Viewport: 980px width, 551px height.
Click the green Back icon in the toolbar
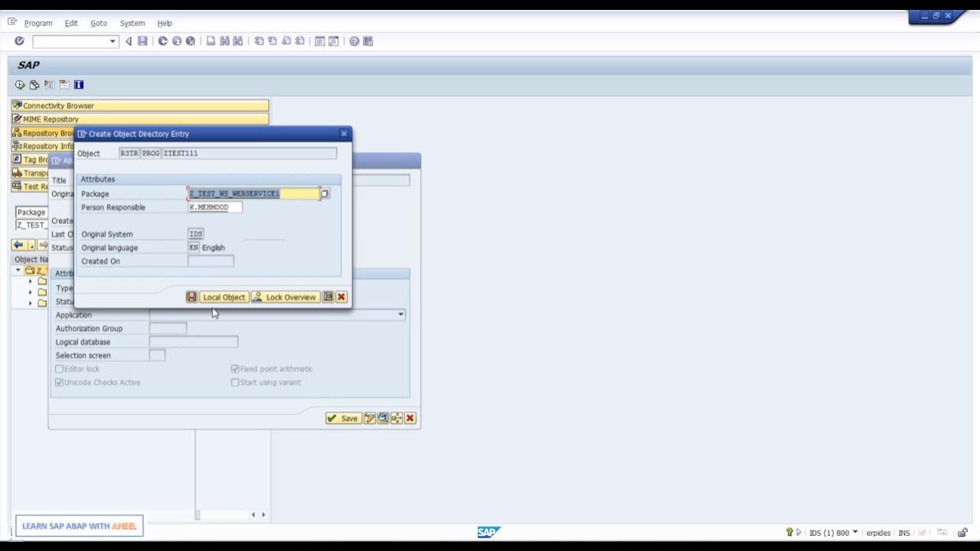pos(163,41)
